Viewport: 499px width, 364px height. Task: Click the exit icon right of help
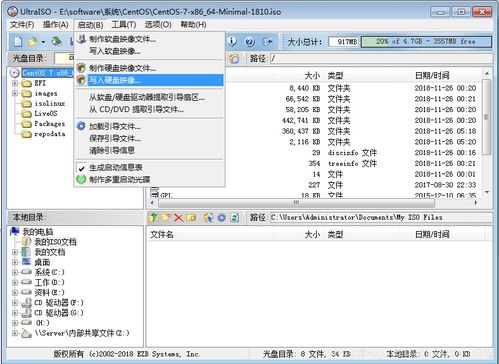[x=268, y=42]
